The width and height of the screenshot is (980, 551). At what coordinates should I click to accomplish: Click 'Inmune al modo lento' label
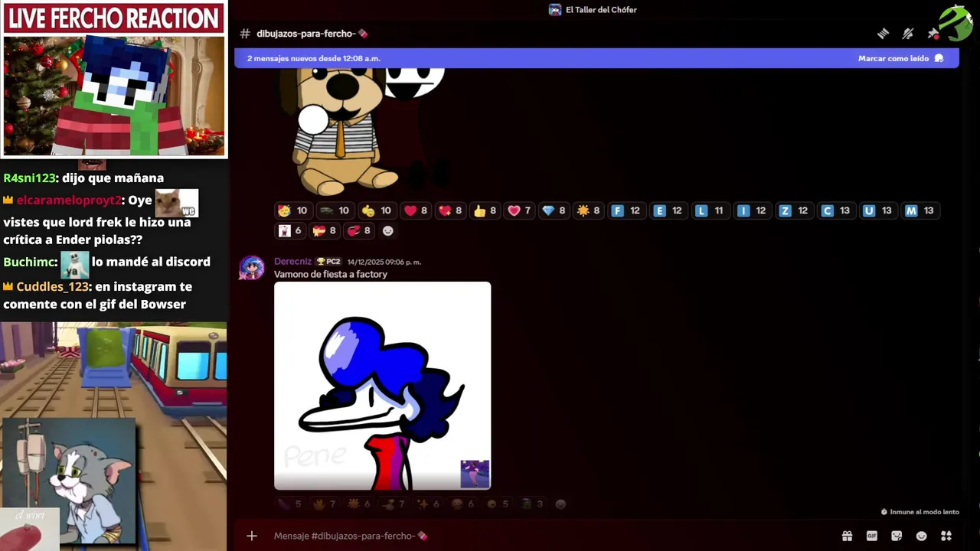pyautogui.click(x=920, y=512)
